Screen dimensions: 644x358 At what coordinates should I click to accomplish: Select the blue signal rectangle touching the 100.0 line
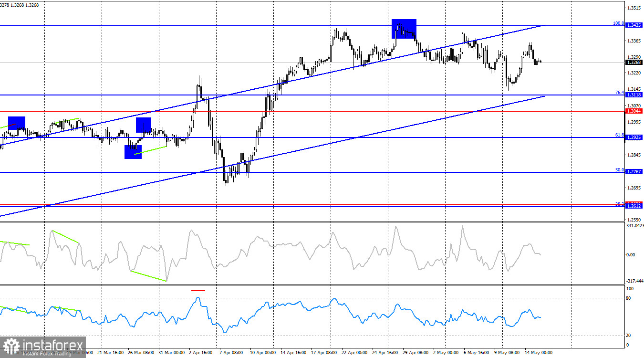click(x=404, y=29)
